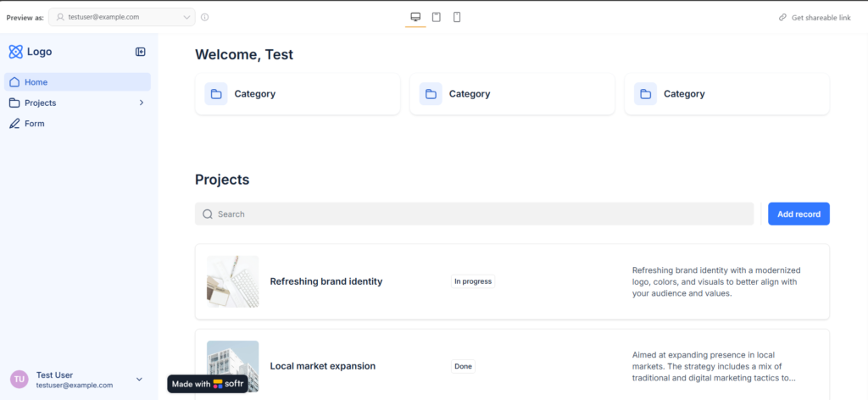Click the Projects section heading
Screen dimensions: 868x400
coord(222,180)
